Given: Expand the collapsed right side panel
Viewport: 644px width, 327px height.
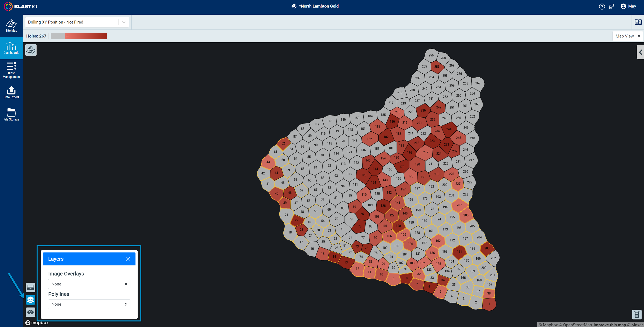Looking at the screenshot, I should click(640, 52).
